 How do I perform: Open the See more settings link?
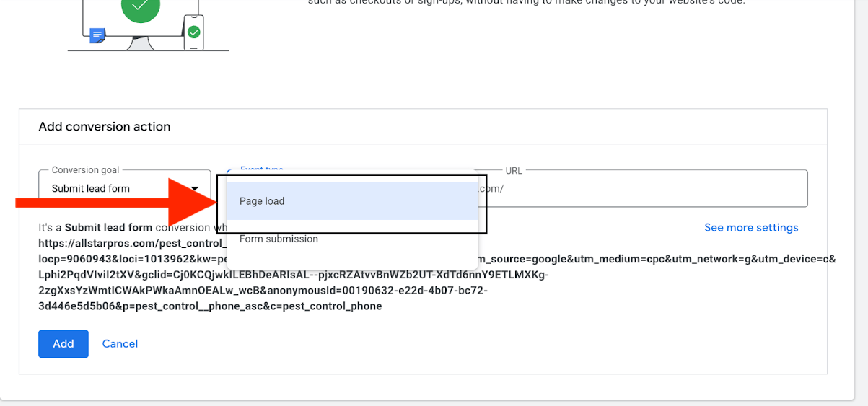pyautogui.click(x=751, y=228)
